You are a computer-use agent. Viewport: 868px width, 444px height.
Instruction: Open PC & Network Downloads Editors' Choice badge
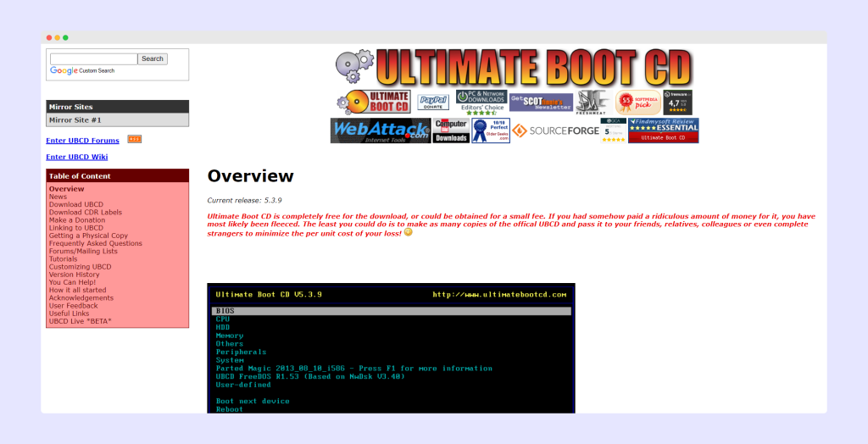pyautogui.click(x=481, y=103)
